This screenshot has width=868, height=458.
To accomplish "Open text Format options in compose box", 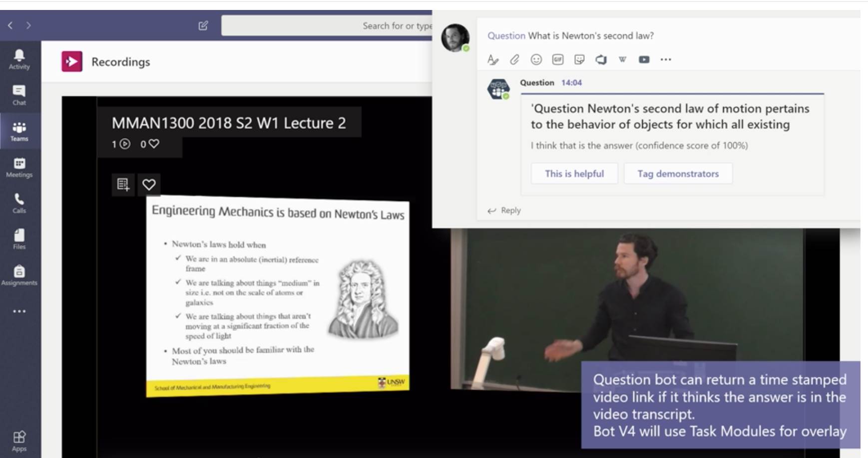I will point(493,59).
